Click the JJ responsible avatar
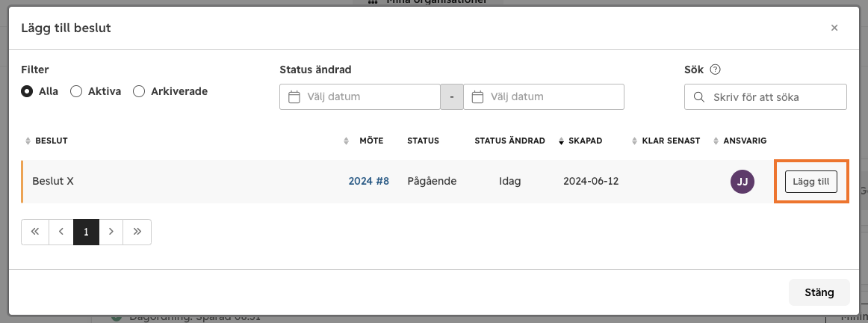 point(743,182)
